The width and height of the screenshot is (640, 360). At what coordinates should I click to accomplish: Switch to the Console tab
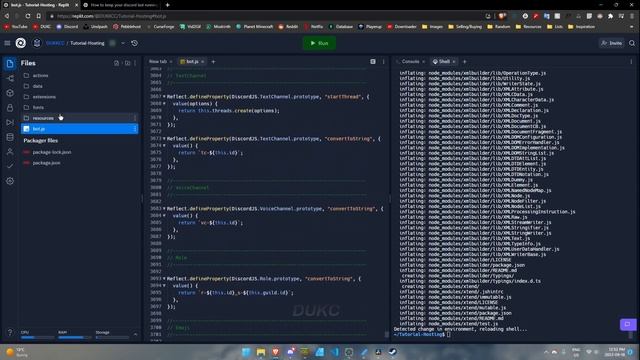tap(410, 62)
